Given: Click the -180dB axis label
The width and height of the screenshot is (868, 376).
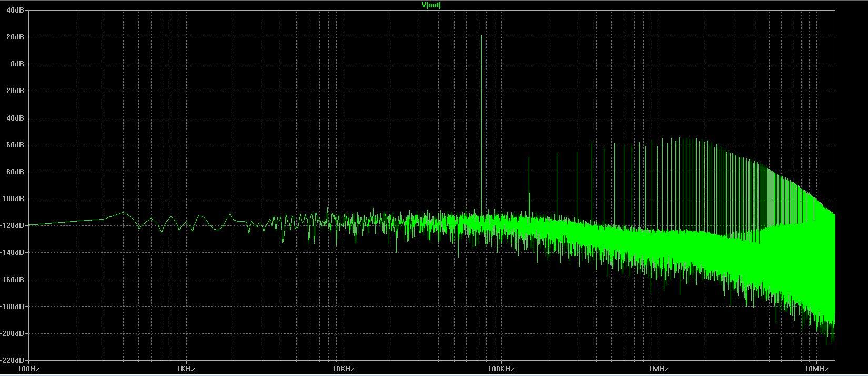Looking at the screenshot, I should click(13, 306).
